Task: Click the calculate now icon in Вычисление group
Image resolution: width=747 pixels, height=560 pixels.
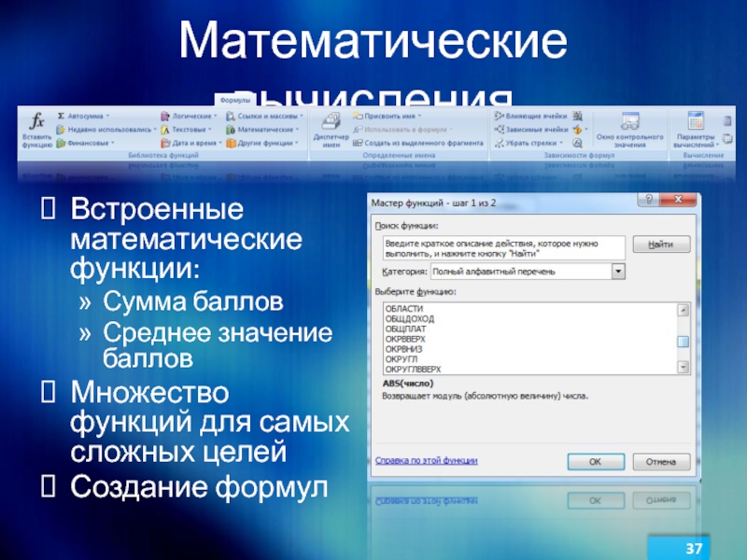Action: 727,121
